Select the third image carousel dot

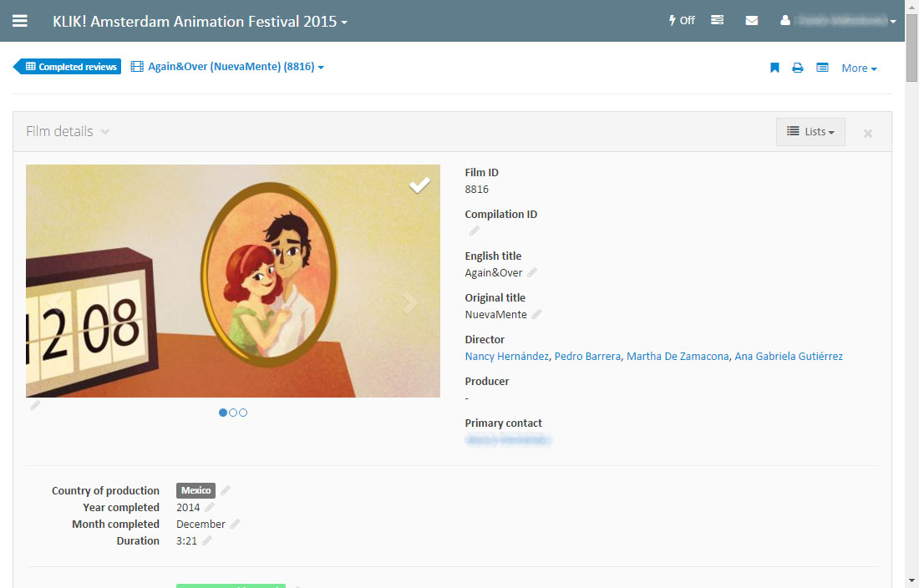click(243, 413)
